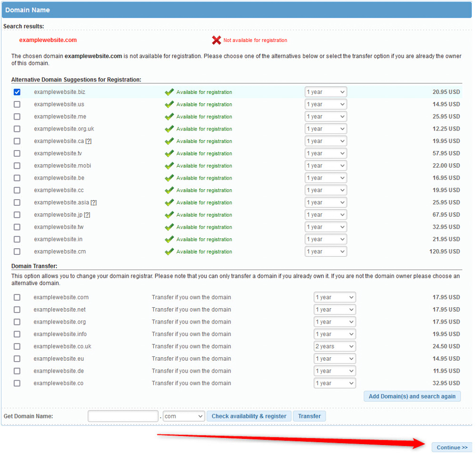Open the registration period dropdown for examplewebsite.me

pyautogui.click(x=326, y=116)
